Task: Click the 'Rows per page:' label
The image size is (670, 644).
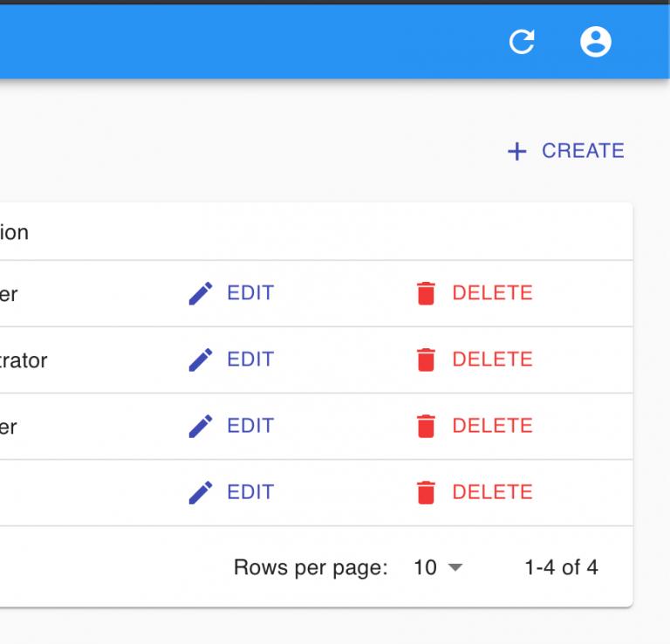Action: (x=311, y=568)
